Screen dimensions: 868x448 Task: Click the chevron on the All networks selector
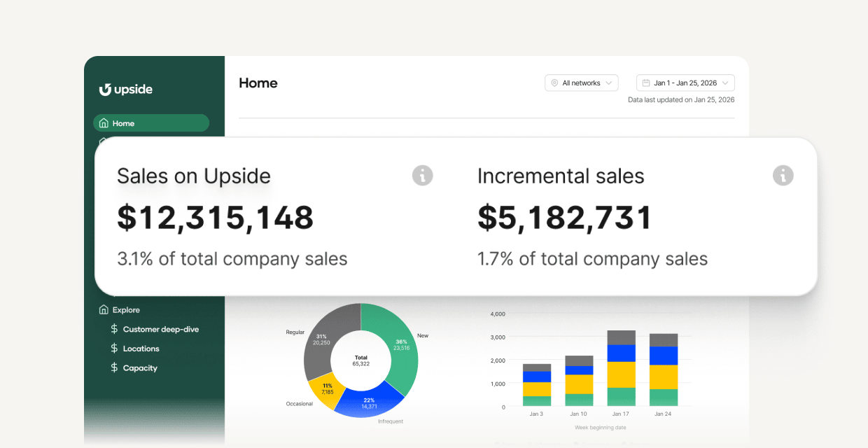[608, 83]
